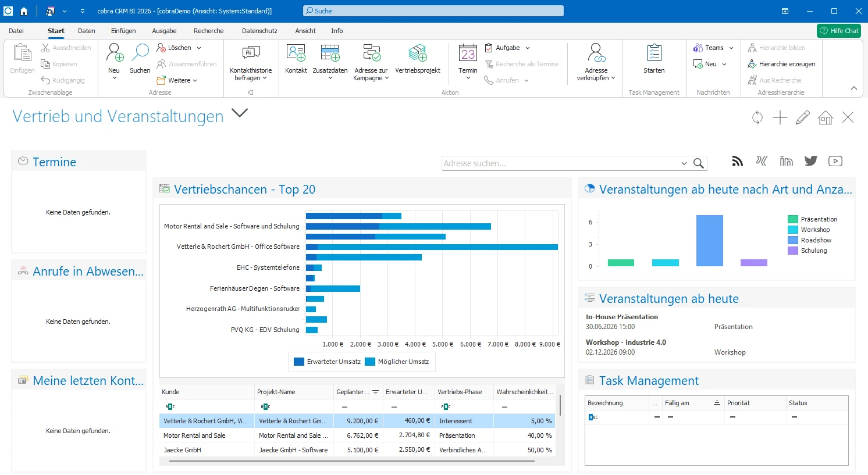This screenshot has width=868, height=475.
Task: Click the Präsentation legend color swatch
Action: 792,219
